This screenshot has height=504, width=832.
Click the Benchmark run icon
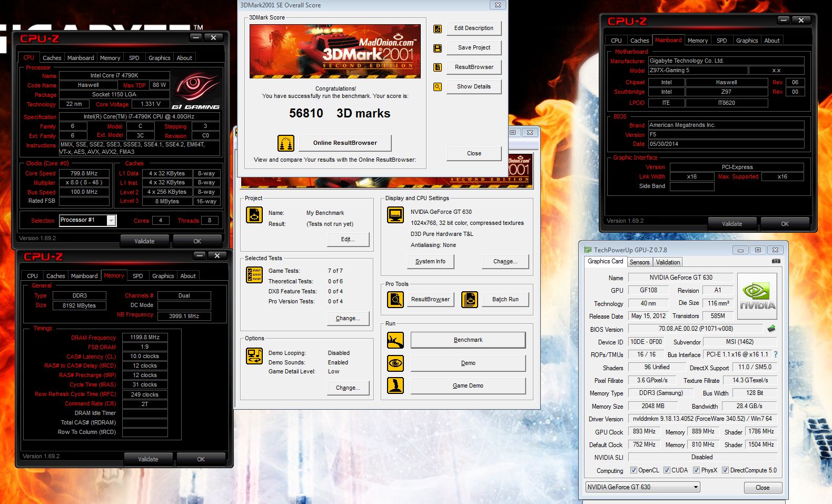click(395, 340)
